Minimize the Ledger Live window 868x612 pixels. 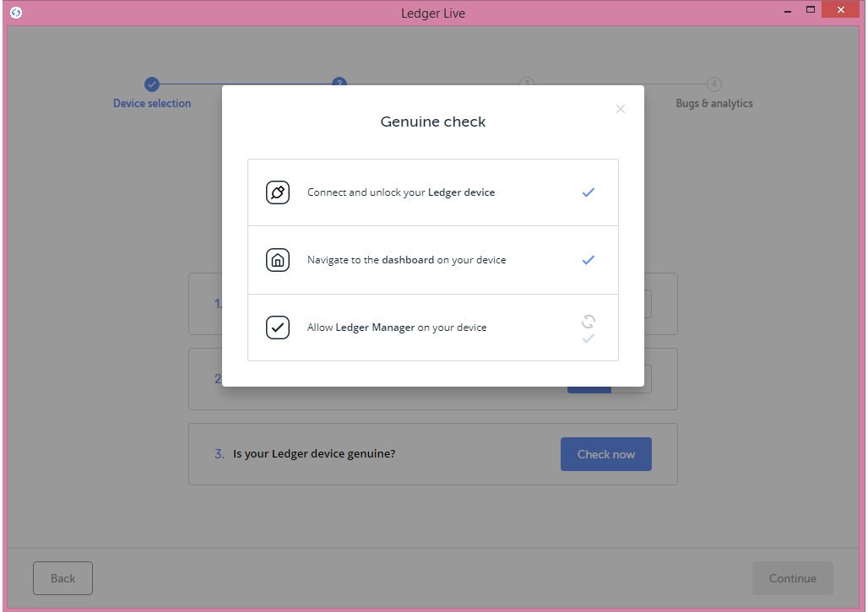(787, 10)
